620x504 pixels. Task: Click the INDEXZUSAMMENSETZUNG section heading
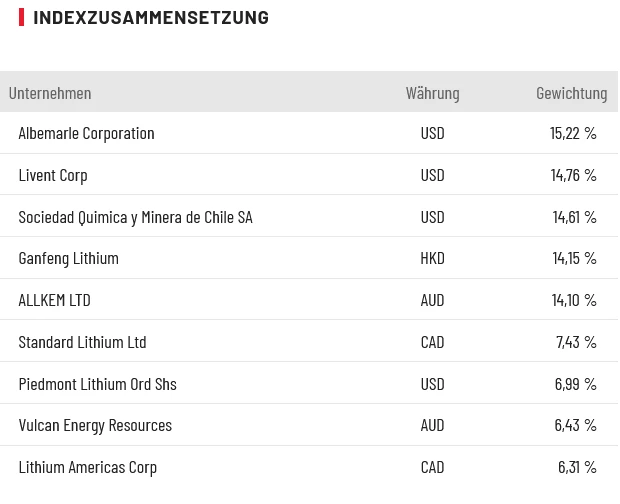[x=150, y=17]
